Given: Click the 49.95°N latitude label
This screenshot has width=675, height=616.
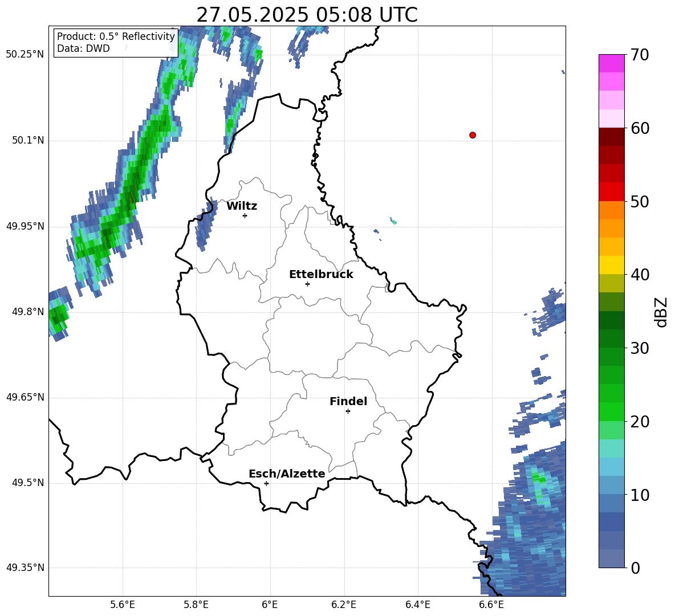Looking at the screenshot, I should pyautogui.click(x=25, y=226).
